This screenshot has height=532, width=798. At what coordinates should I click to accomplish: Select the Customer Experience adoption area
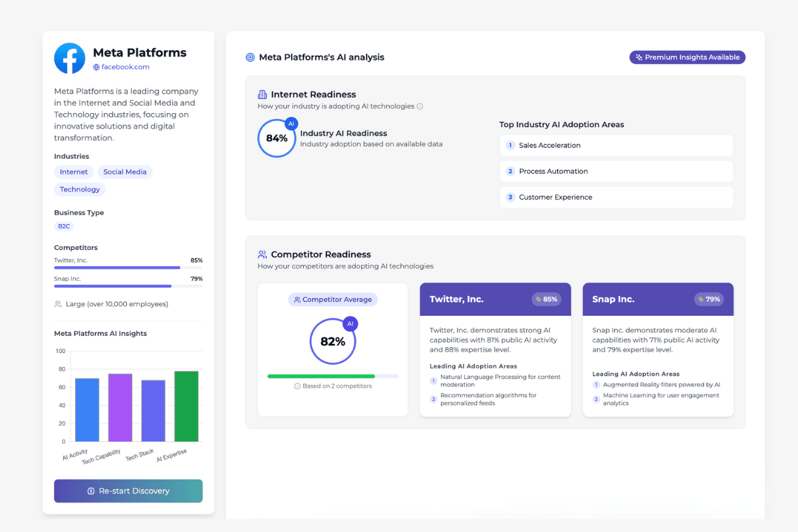click(616, 198)
